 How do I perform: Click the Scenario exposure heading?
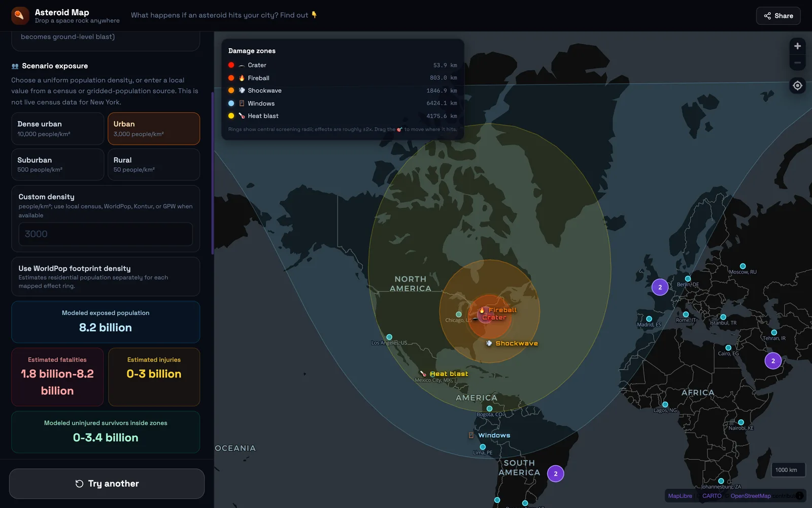tap(55, 66)
